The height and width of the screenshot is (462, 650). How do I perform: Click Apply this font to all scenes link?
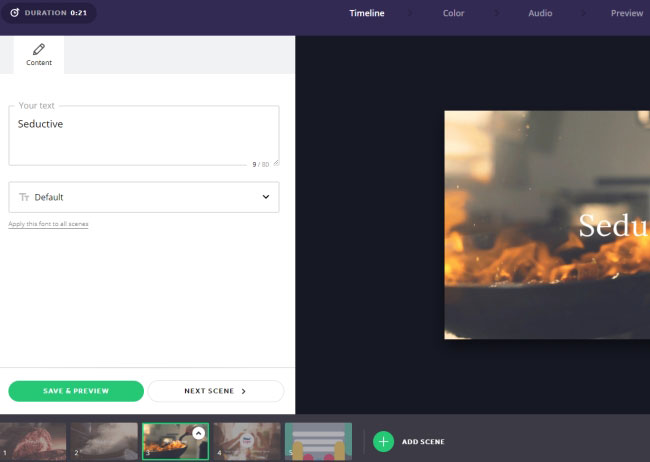[48, 224]
